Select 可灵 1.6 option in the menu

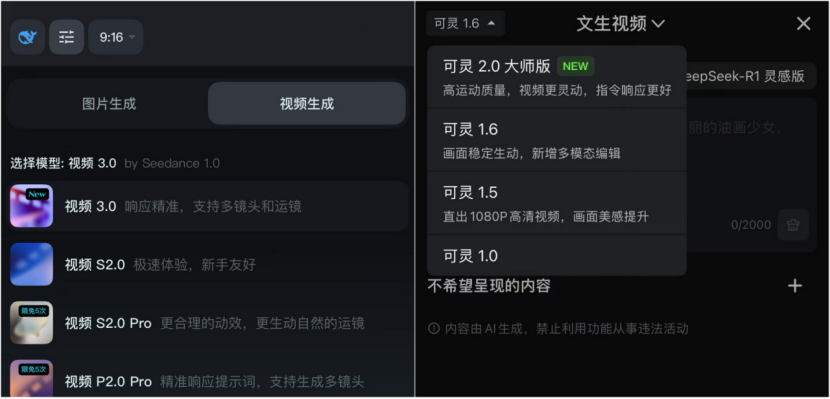pyautogui.click(x=557, y=140)
